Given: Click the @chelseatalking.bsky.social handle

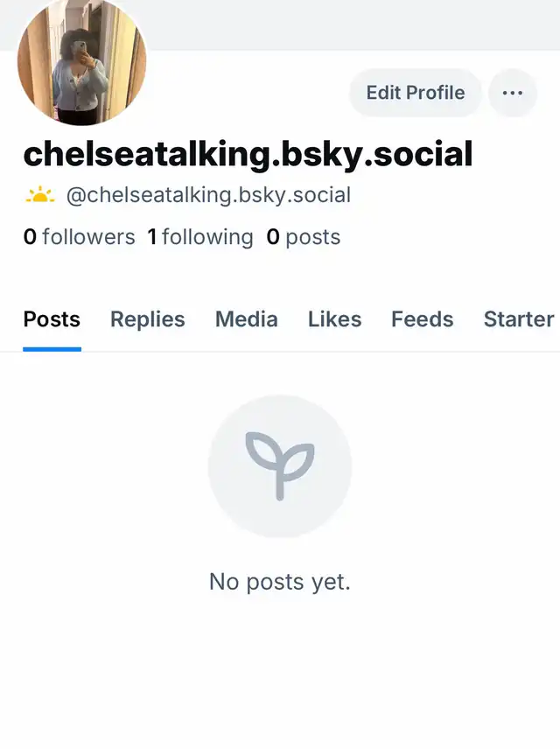Looking at the screenshot, I should point(208,195).
